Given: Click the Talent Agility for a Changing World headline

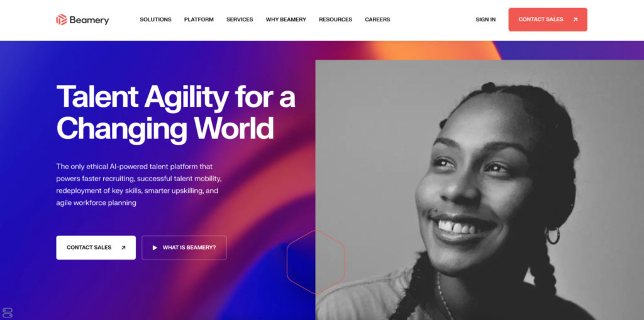Looking at the screenshot, I should 176,113.
